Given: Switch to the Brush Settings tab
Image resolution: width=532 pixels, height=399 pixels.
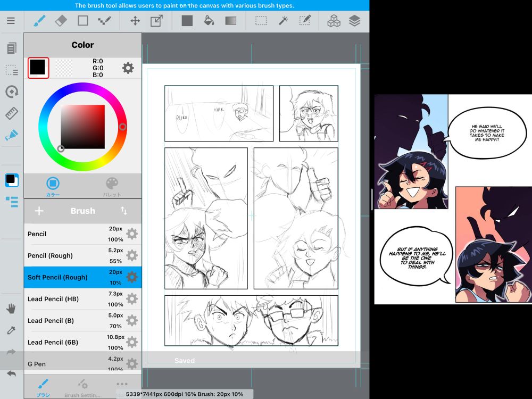Looking at the screenshot, I should (x=82, y=388).
